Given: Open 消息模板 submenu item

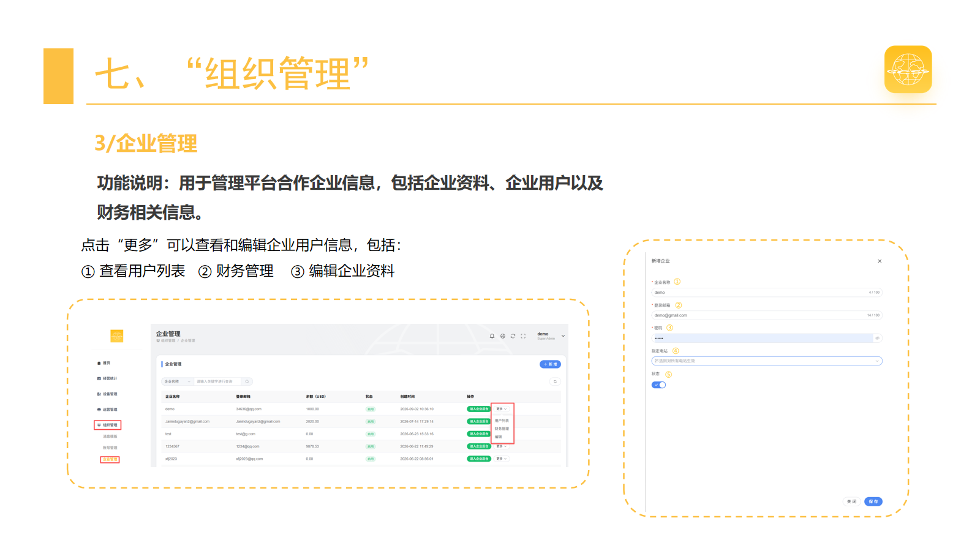Looking at the screenshot, I should point(110,437).
